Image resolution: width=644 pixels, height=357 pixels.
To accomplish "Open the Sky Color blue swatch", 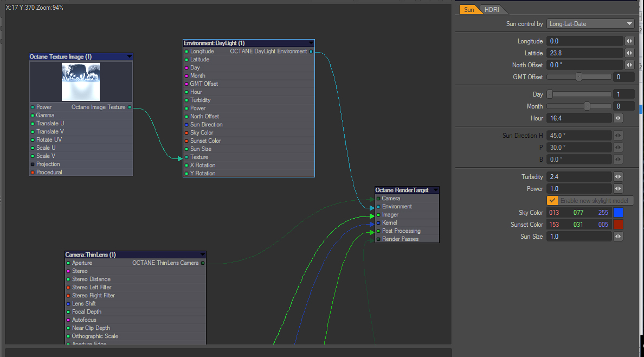I will coord(618,213).
